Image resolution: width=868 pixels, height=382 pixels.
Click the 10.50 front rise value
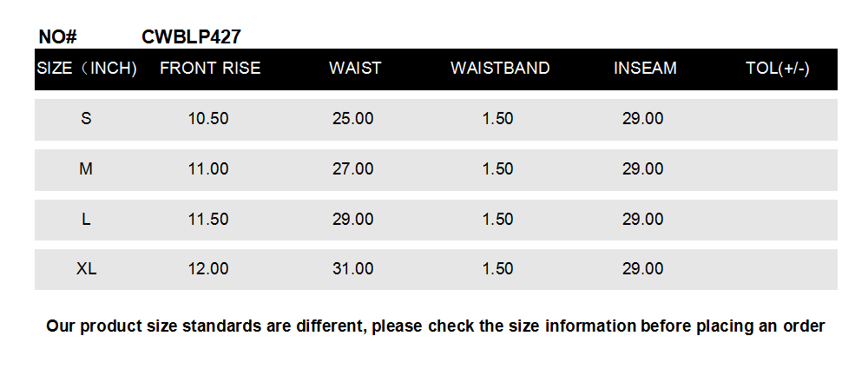point(208,119)
